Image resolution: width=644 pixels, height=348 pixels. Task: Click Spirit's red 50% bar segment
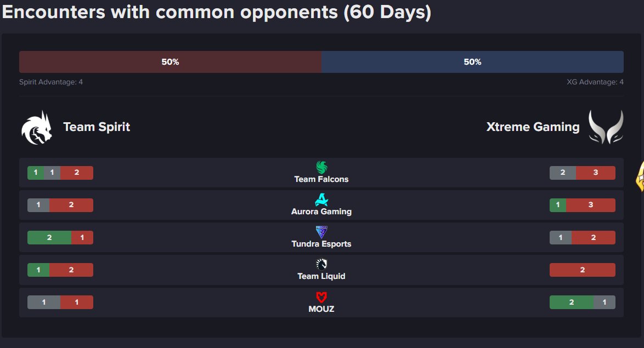pos(170,62)
